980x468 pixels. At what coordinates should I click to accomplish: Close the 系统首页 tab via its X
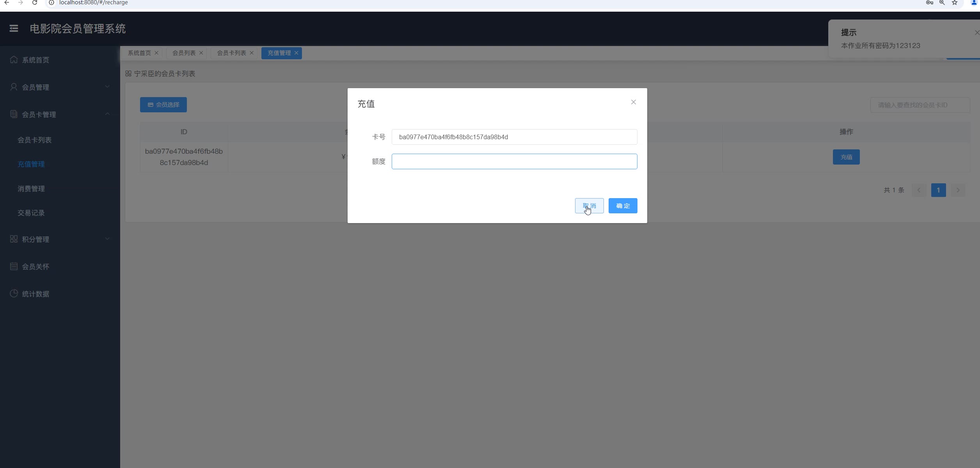pyautogui.click(x=156, y=53)
